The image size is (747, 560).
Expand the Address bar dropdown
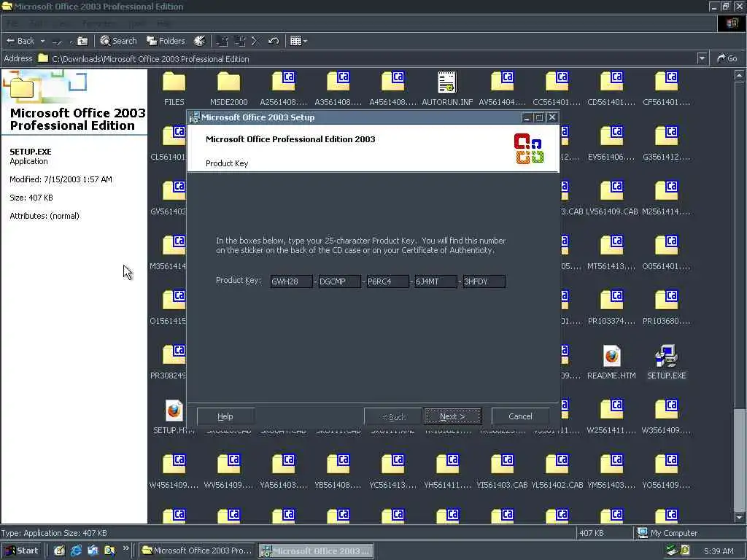coord(702,58)
